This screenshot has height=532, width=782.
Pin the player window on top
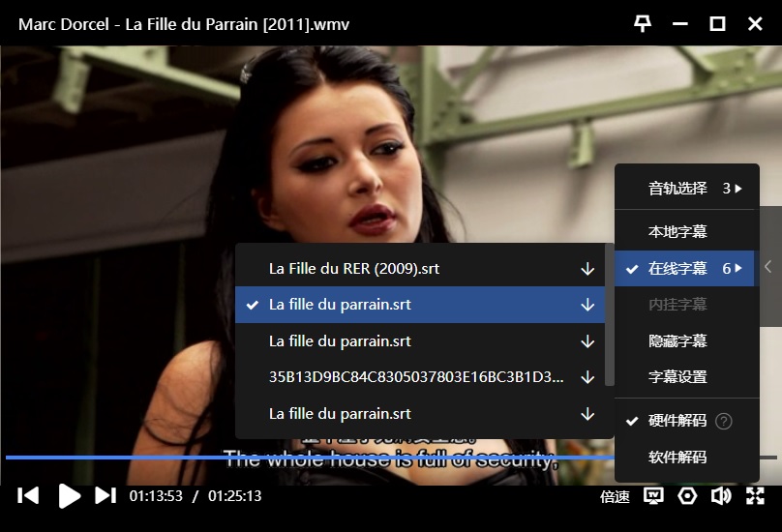pos(643,24)
